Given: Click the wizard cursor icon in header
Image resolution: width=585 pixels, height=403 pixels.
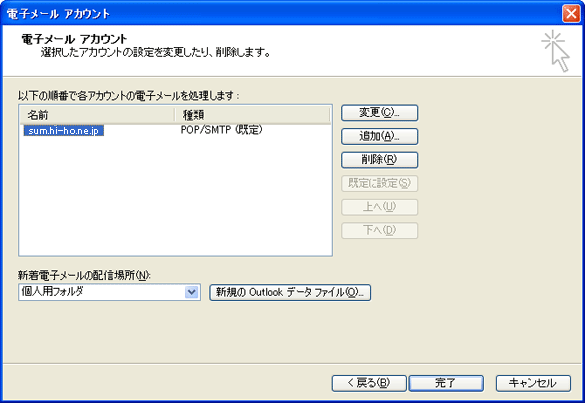Looking at the screenshot, I should coord(555,51).
